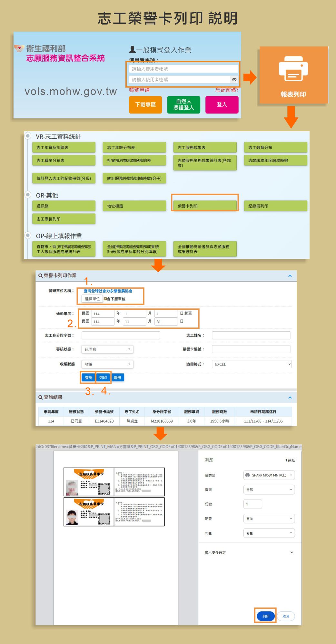Open the 審核狀態 dropdown
The height and width of the screenshot is (644, 336).
pos(107,349)
